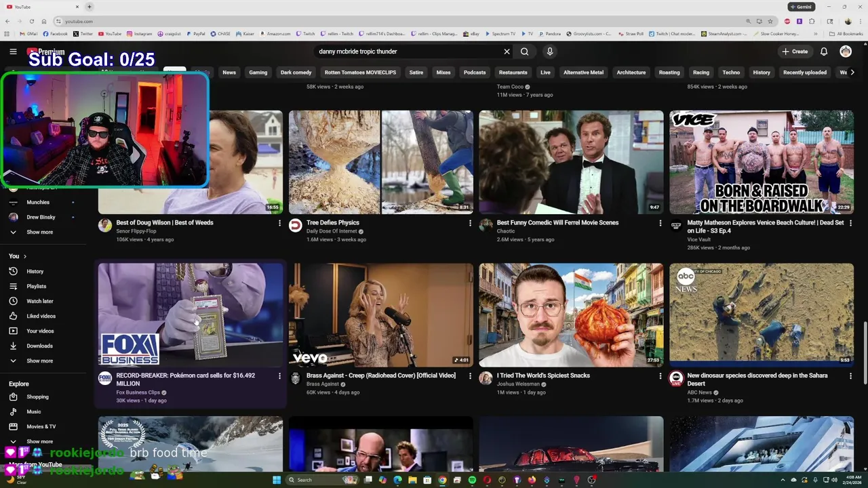Image resolution: width=868 pixels, height=488 pixels.
Task: Click the Create button
Action: coord(795,52)
